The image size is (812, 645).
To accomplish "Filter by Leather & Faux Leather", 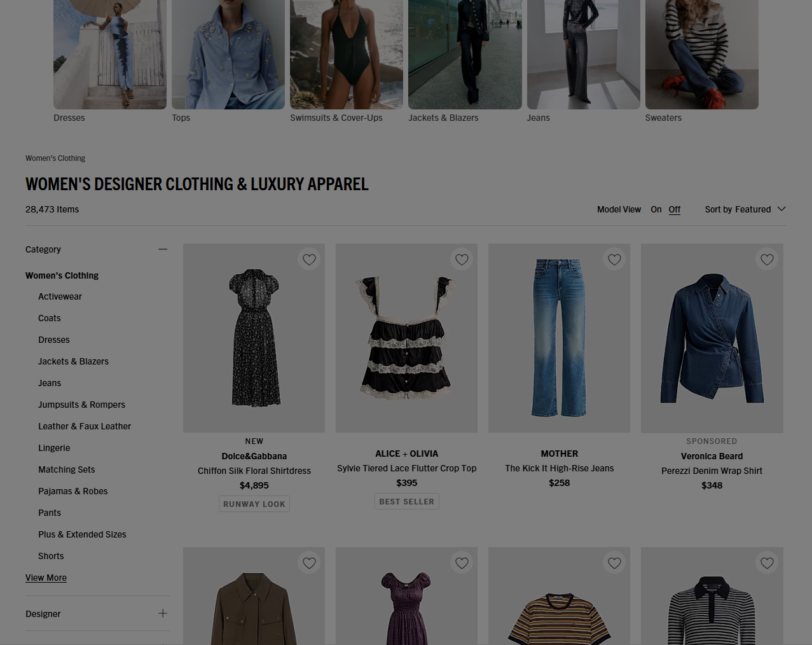I will click(85, 426).
